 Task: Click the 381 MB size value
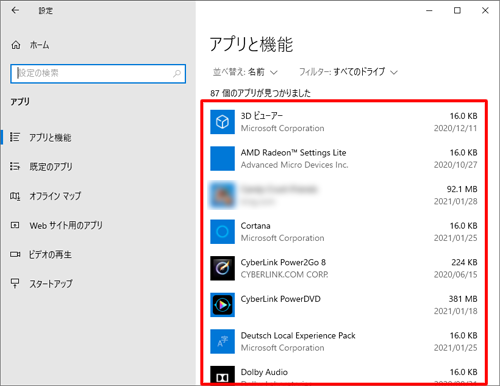(x=463, y=299)
